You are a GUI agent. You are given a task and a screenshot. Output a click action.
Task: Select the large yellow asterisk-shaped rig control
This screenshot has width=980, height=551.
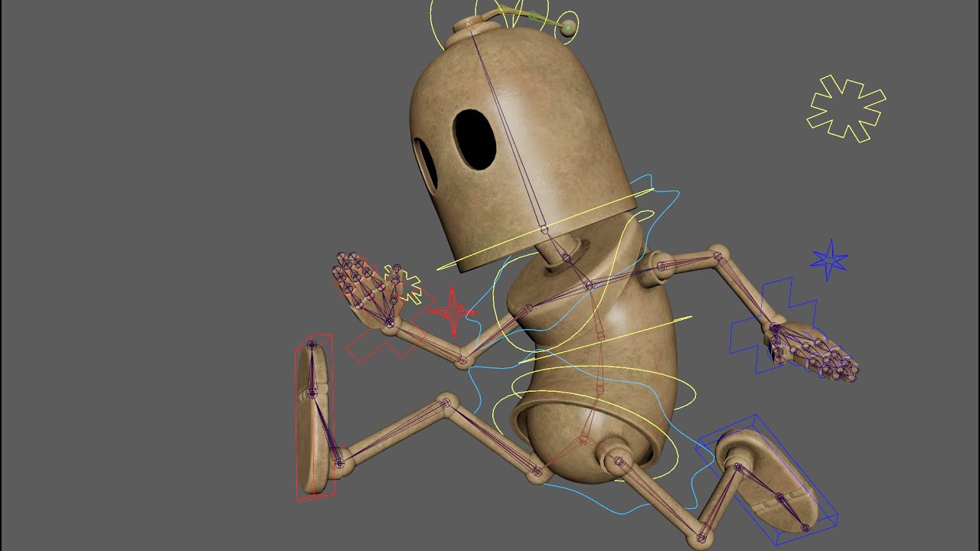(846, 109)
